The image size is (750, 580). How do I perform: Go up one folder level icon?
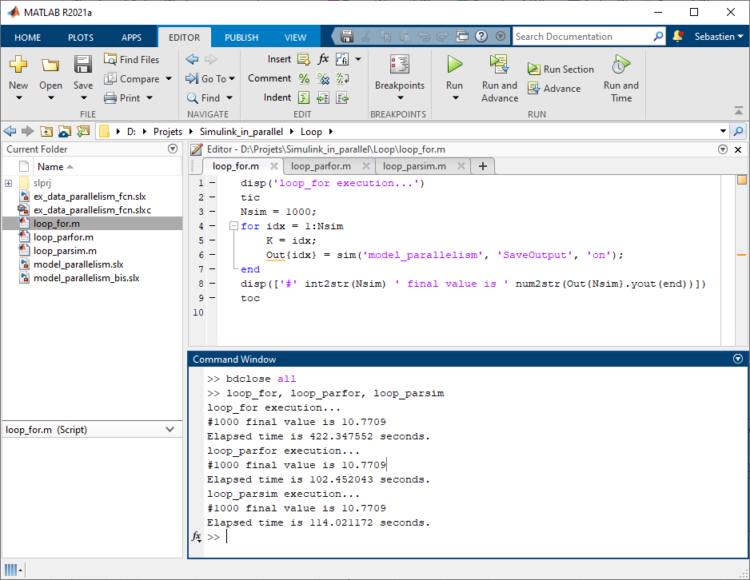point(46,131)
